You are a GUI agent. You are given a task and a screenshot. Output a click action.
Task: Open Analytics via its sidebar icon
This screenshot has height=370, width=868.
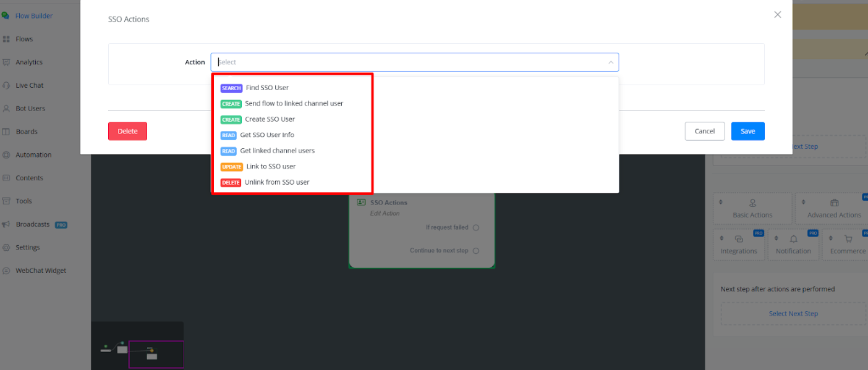click(x=6, y=62)
